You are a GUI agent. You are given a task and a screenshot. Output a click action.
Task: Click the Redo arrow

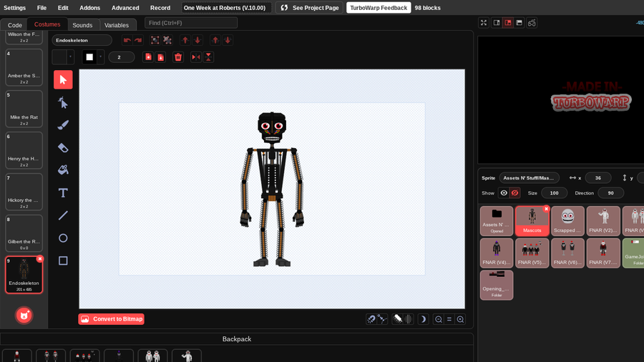(138, 40)
